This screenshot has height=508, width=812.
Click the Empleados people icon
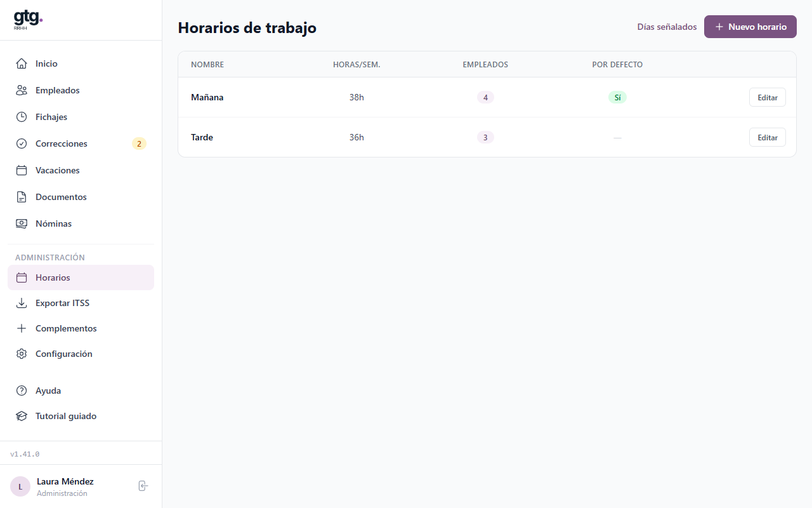pyautogui.click(x=22, y=90)
